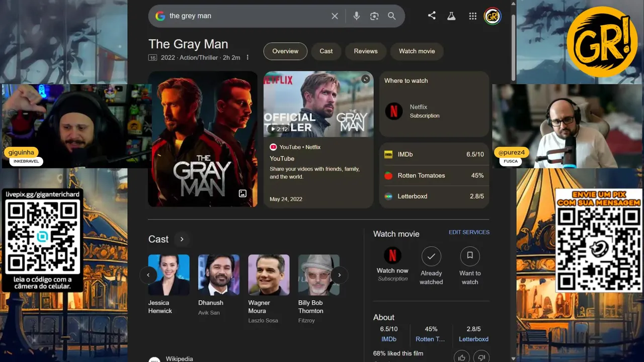Image resolution: width=644 pixels, height=362 pixels.
Task: Open the three-dot menu beside movie details
Action: coord(247,57)
